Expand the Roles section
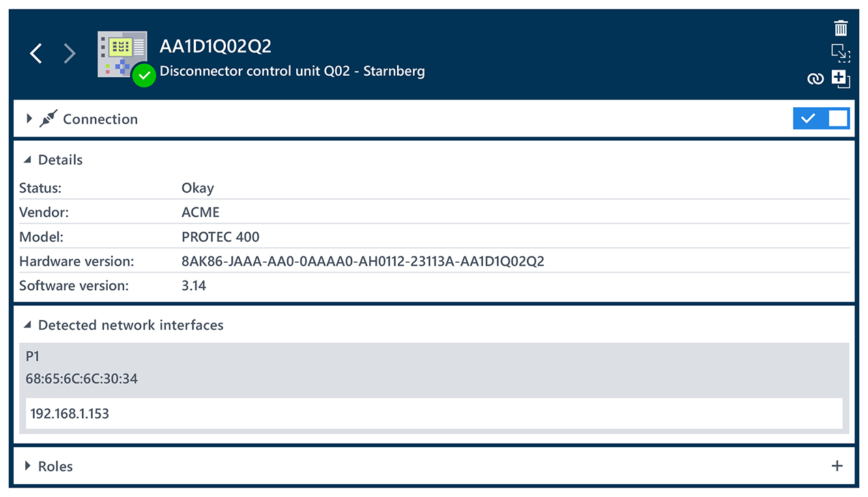 pos(28,466)
